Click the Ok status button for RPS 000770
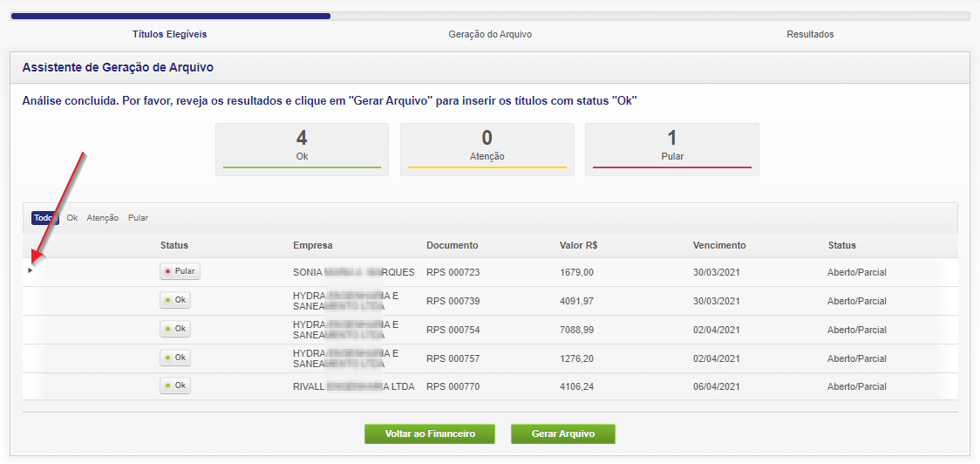Screen dimensions: 980x464 click(x=175, y=386)
